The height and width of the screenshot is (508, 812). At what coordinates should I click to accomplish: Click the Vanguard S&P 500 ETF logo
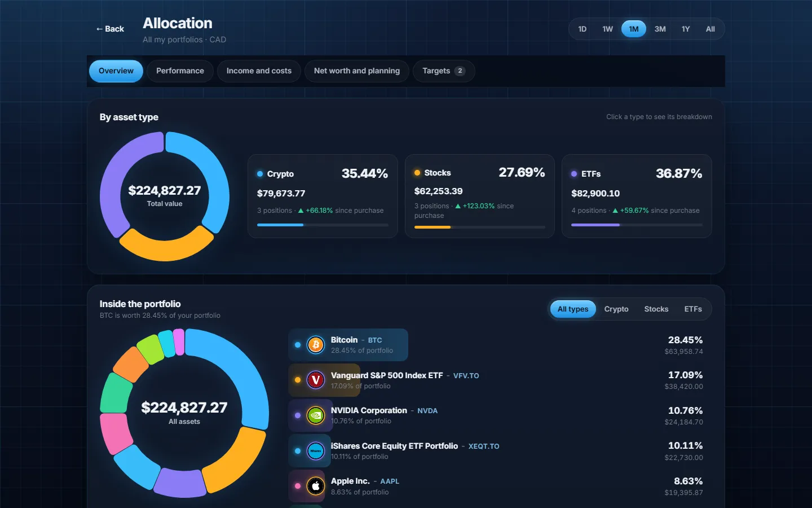(x=316, y=380)
